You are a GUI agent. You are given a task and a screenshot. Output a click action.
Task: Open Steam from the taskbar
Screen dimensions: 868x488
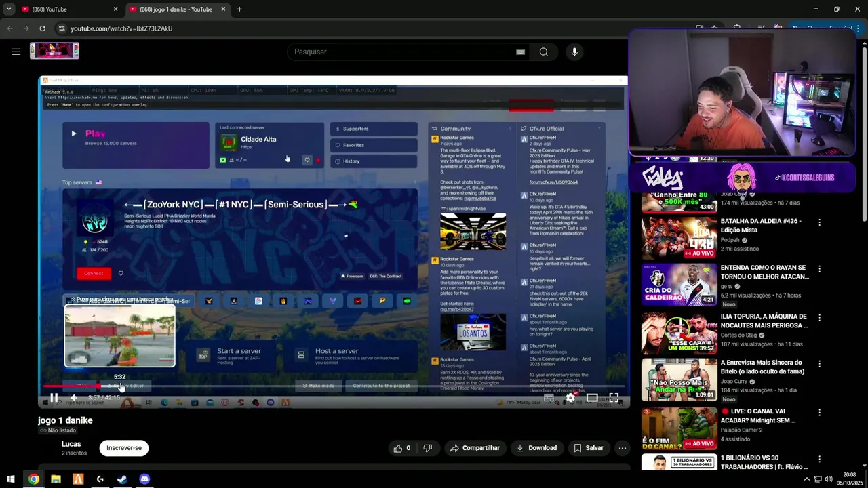coord(122,479)
